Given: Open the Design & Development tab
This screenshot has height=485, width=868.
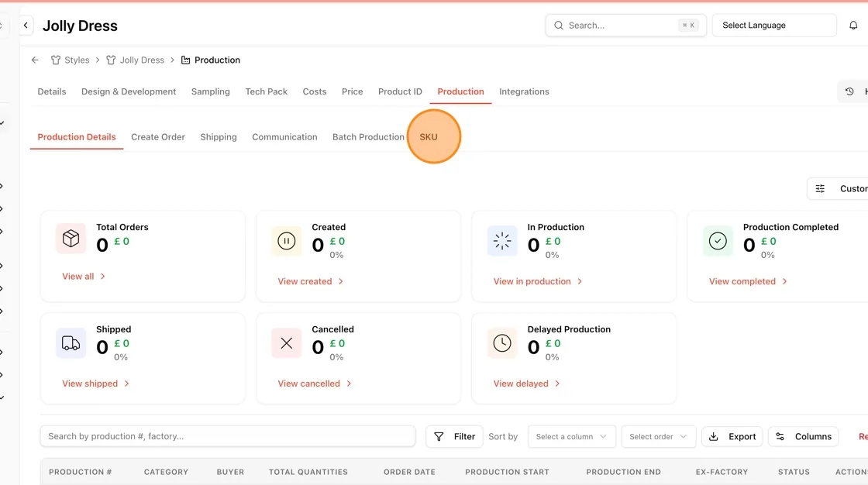Looking at the screenshot, I should (x=129, y=92).
